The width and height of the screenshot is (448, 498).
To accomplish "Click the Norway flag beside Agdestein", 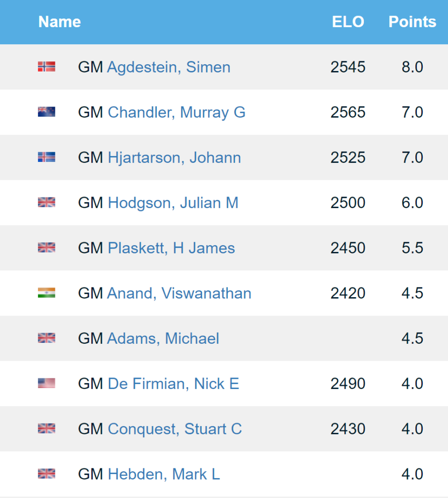I will tap(46, 67).
